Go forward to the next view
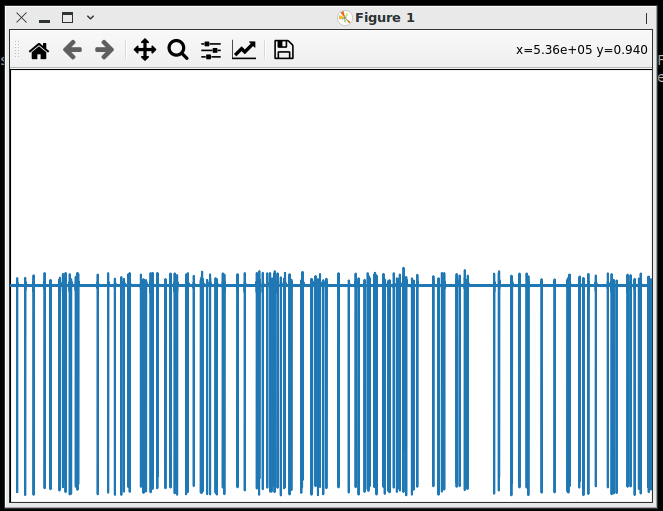 coord(104,50)
